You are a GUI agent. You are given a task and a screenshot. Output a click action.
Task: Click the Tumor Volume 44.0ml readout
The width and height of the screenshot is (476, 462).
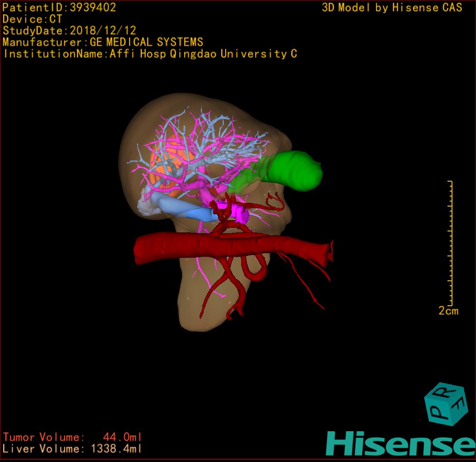72,438
